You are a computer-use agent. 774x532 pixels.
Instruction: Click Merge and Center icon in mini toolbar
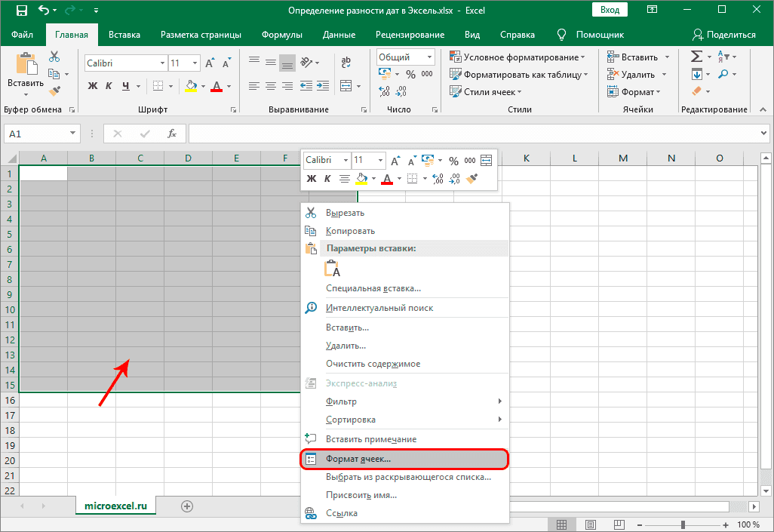pyautogui.click(x=486, y=161)
